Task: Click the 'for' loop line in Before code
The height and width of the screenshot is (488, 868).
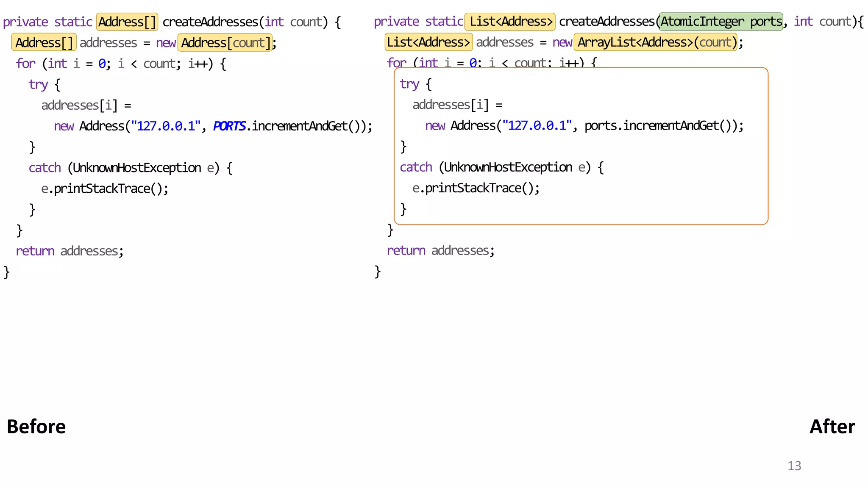Action: [x=121, y=64]
